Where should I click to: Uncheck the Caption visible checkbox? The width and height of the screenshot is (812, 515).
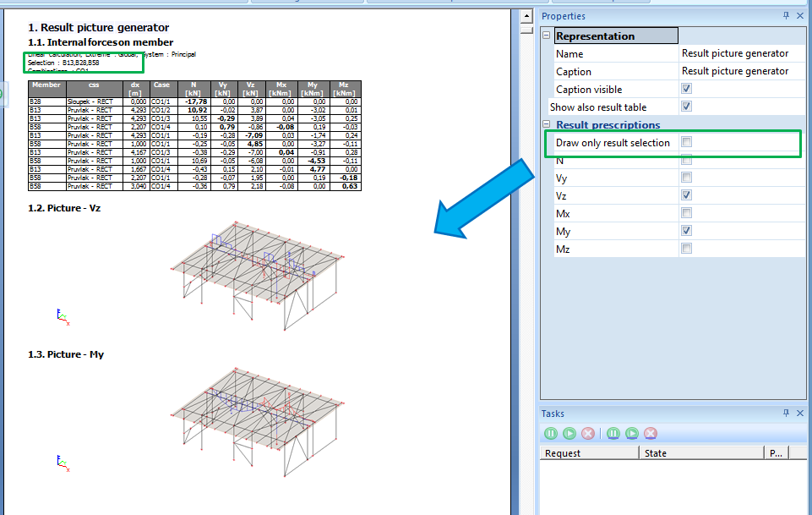click(x=687, y=89)
